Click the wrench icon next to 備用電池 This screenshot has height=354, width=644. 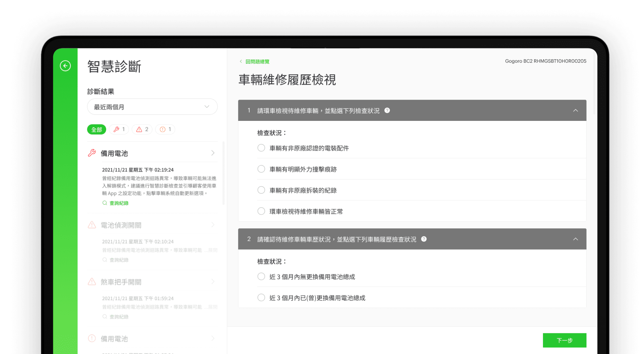point(92,153)
